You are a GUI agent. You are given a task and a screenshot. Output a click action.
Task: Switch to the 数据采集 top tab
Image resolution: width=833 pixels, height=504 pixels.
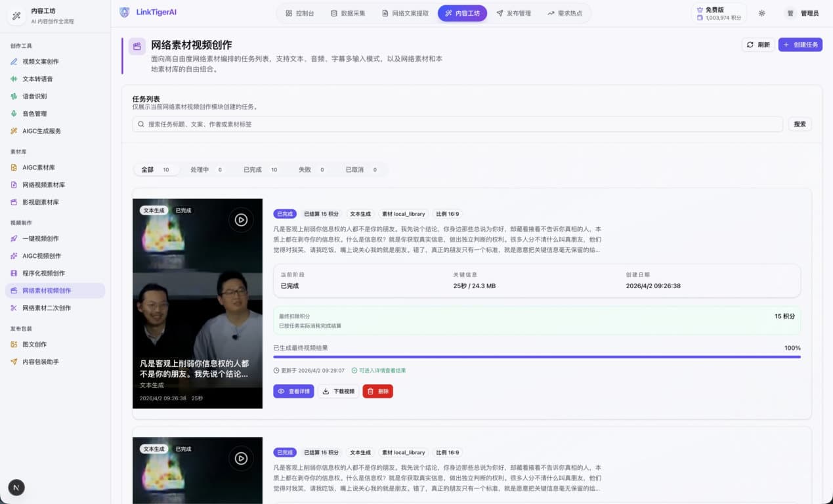click(x=348, y=13)
